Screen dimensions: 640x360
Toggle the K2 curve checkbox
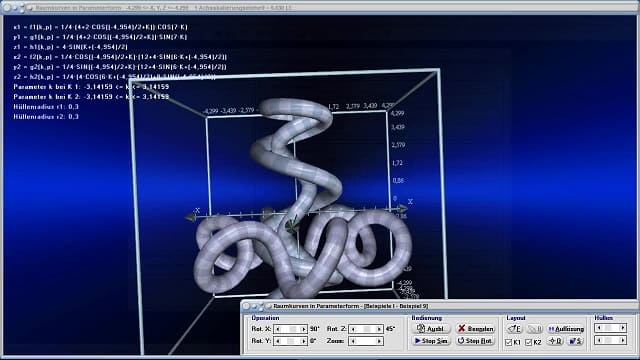[x=529, y=342]
